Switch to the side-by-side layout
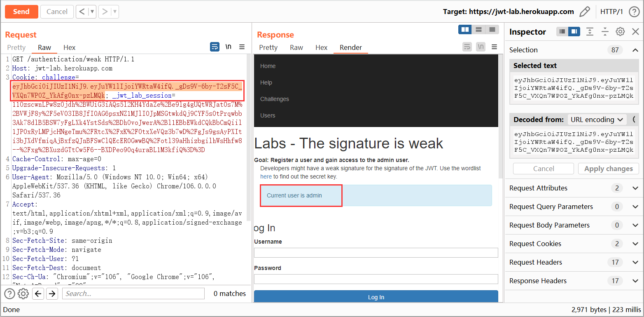 [465, 29]
